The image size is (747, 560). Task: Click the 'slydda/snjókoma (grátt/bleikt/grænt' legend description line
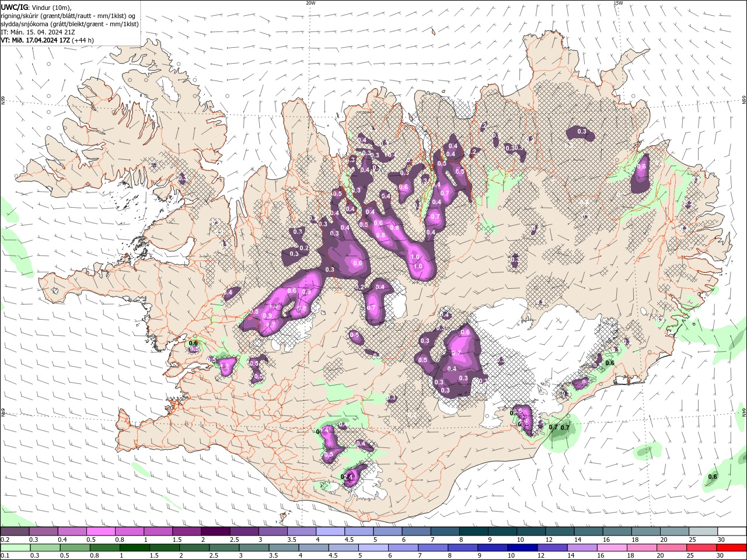(70, 24)
